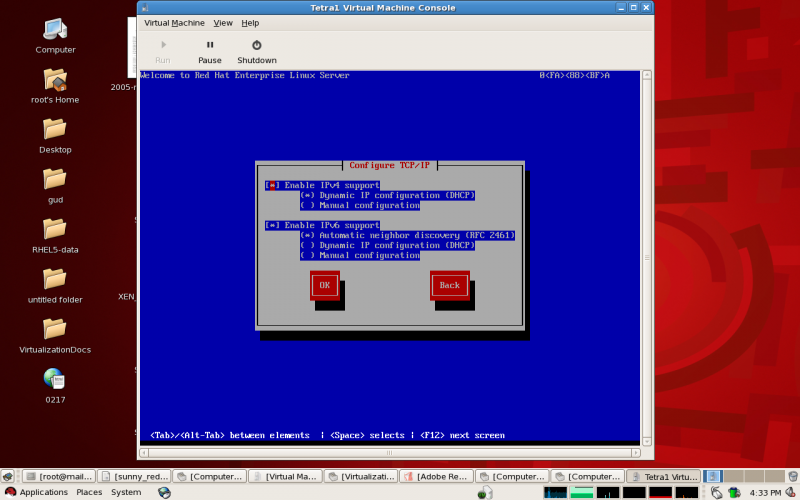Screen dimensions: 800x500
Task: Click the window menu icon in the Tetra1 title bar
Action: pos(145,8)
